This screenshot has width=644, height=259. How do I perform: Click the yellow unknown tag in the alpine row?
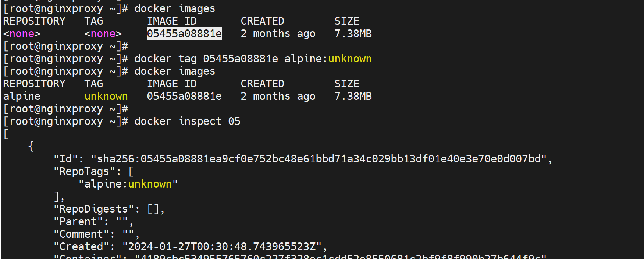pyautogui.click(x=106, y=97)
